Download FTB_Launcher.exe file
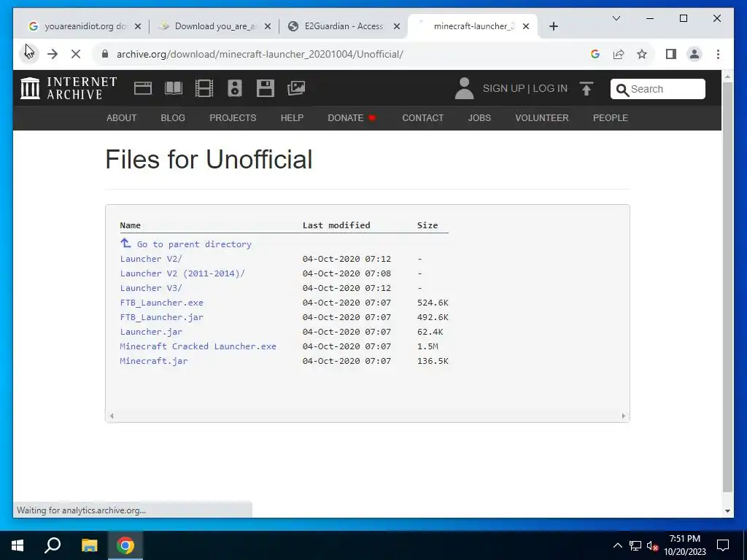The image size is (747, 560). coord(161,303)
